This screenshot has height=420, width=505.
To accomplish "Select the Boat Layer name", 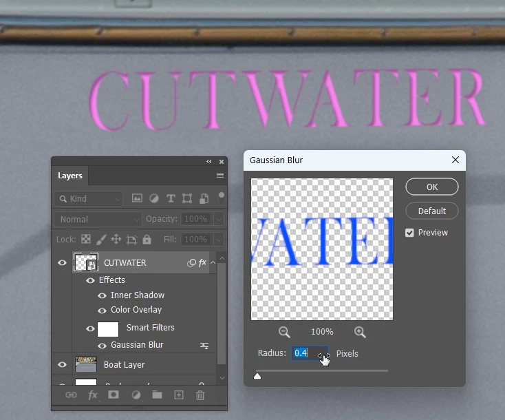I will pos(125,364).
